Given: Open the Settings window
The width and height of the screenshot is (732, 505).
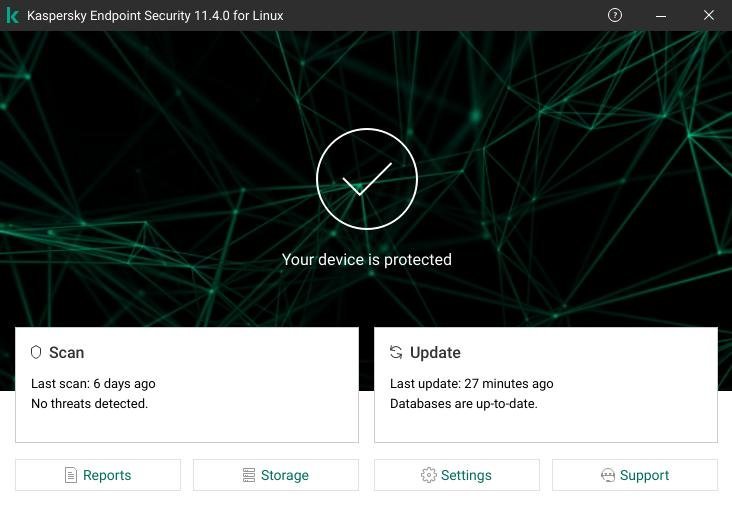Looking at the screenshot, I should [x=457, y=475].
